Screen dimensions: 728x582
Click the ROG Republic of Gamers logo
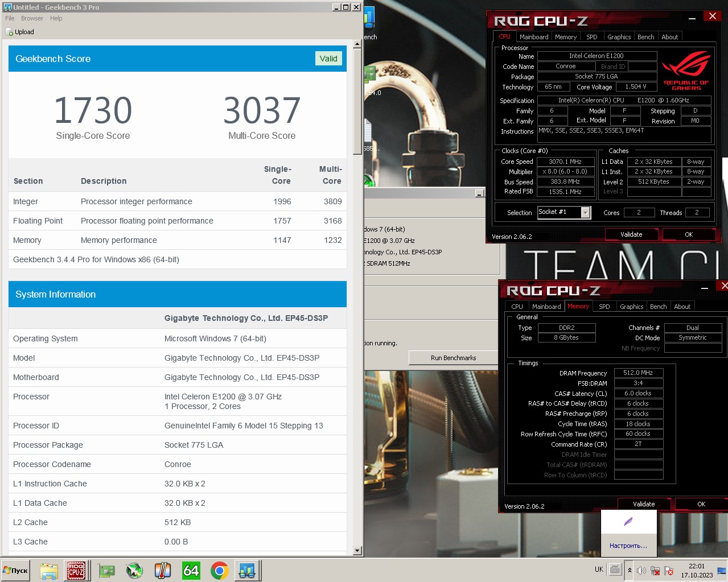point(686,71)
